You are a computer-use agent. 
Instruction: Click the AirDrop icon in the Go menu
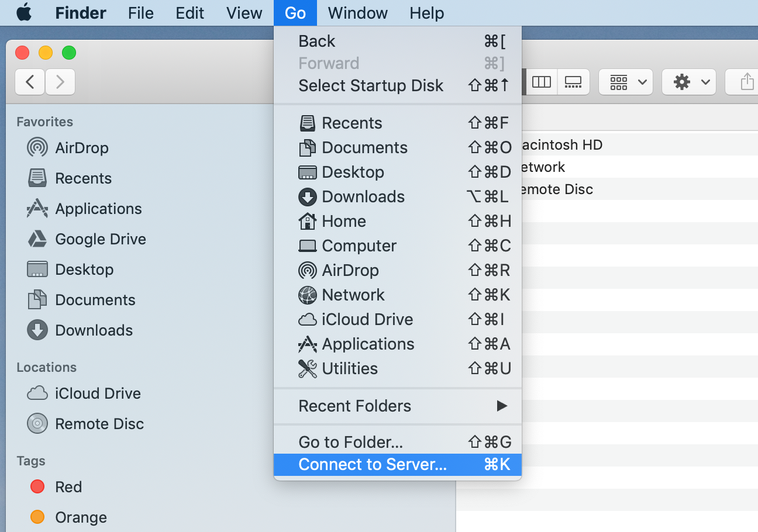pos(308,270)
